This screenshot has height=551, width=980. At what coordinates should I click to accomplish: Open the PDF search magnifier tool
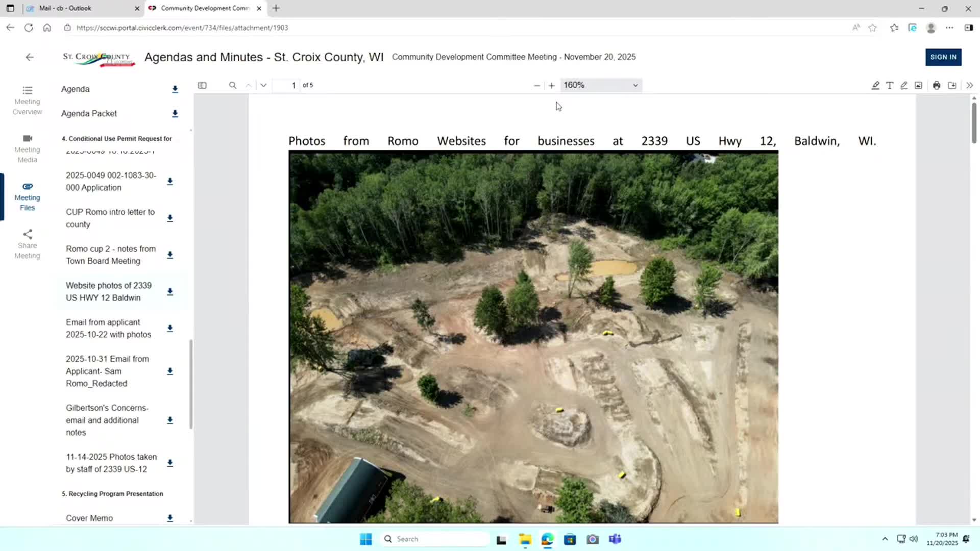pyautogui.click(x=233, y=85)
